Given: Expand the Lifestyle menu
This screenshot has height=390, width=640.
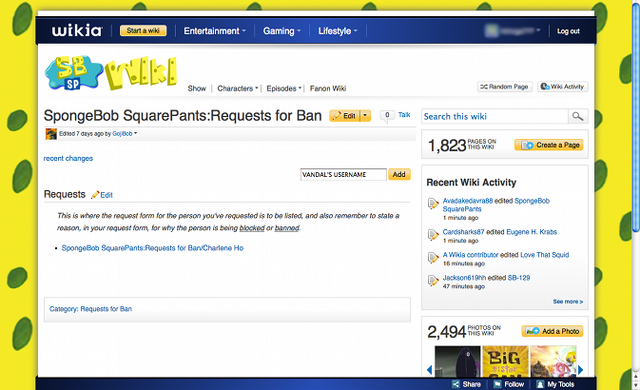Looking at the screenshot, I should click(338, 31).
